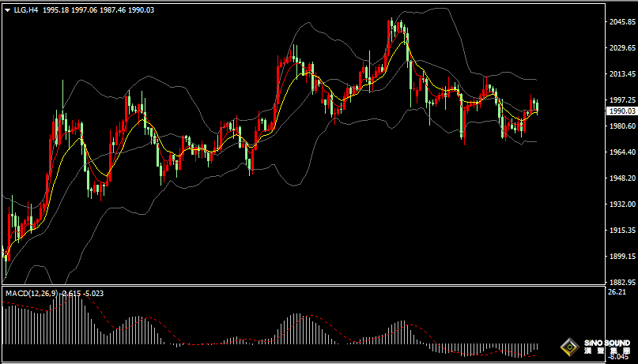The width and height of the screenshot is (638, 364).
Task: Click the high price value 1997.06
Action: click(84, 9)
